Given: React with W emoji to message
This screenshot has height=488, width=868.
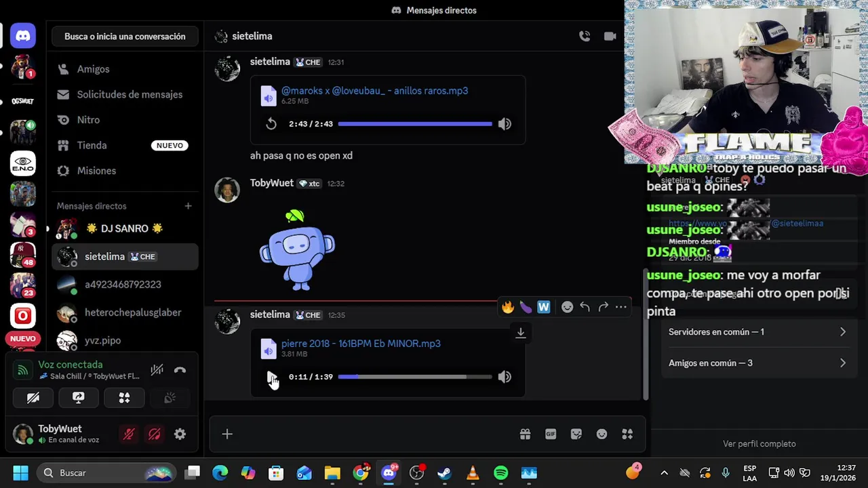Looking at the screenshot, I should tap(544, 307).
